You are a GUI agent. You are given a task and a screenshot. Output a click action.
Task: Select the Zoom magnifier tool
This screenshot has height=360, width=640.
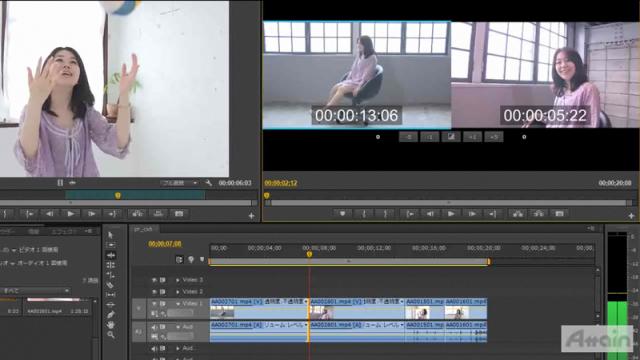pyautogui.click(x=110, y=335)
